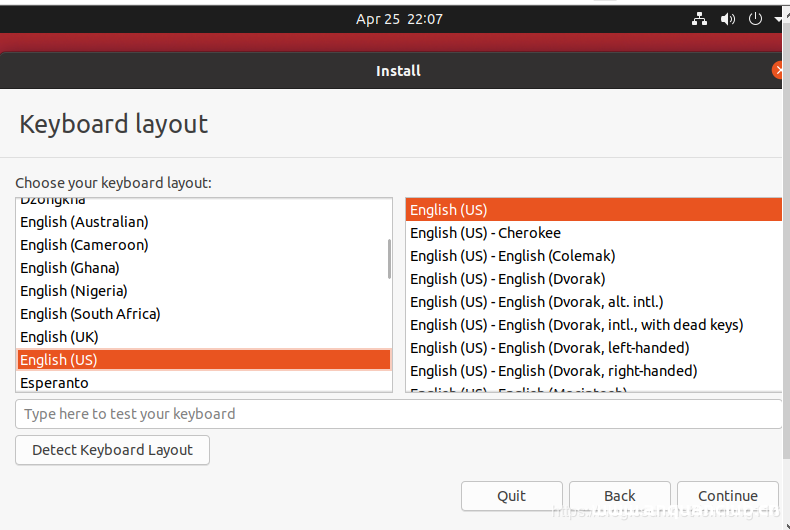
Task: Choose English (Cameroon) from language list
Action: pos(84,245)
